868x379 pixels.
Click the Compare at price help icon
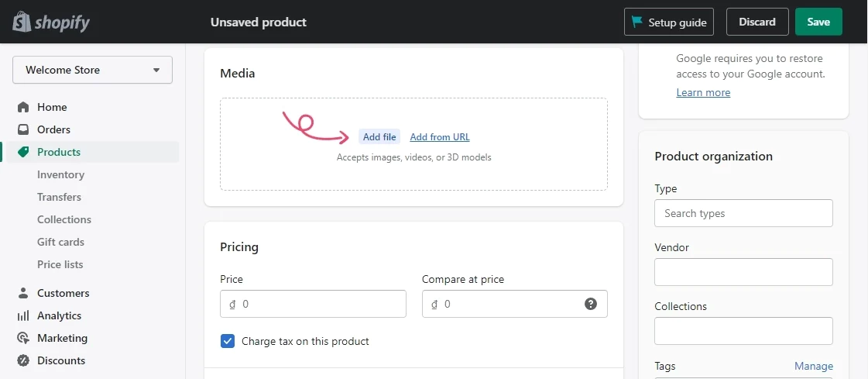tap(591, 304)
